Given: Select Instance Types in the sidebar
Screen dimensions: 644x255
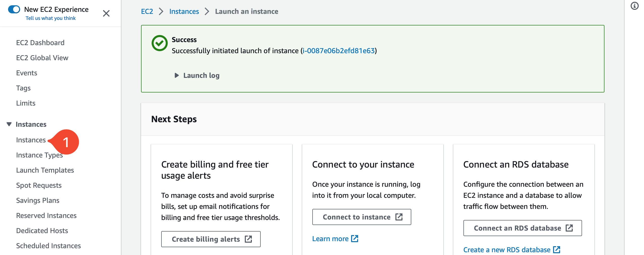Looking at the screenshot, I should point(39,155).
